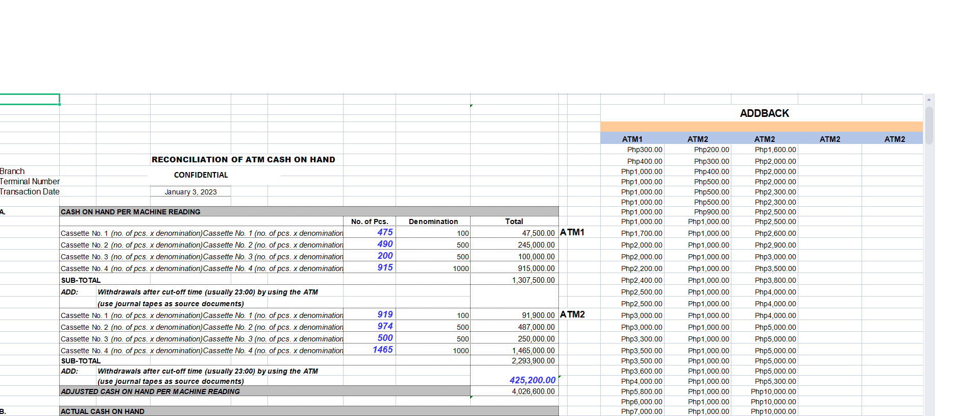Select the Denomination column header
The width and height of the screenshot is (980, 416).
coord(433,222)
